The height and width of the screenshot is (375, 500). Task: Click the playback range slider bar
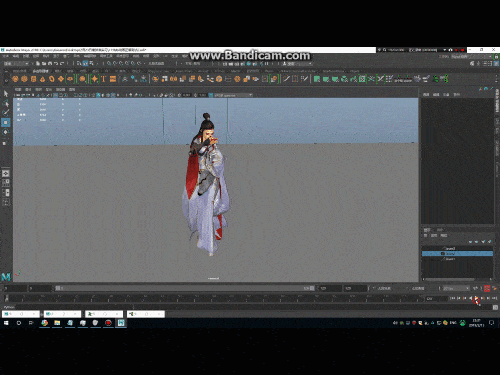click(x=185, y=288)
